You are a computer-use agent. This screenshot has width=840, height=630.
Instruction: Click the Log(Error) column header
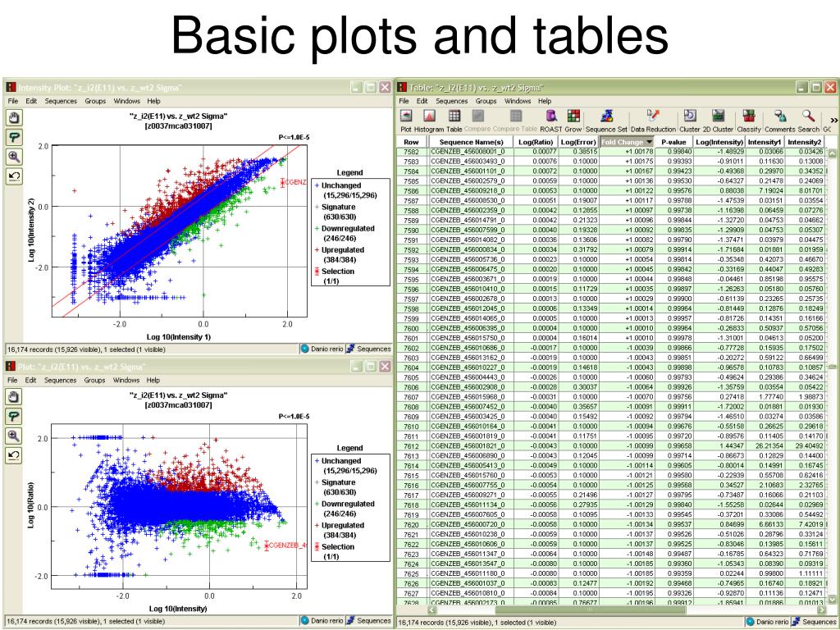click(578, 142)
